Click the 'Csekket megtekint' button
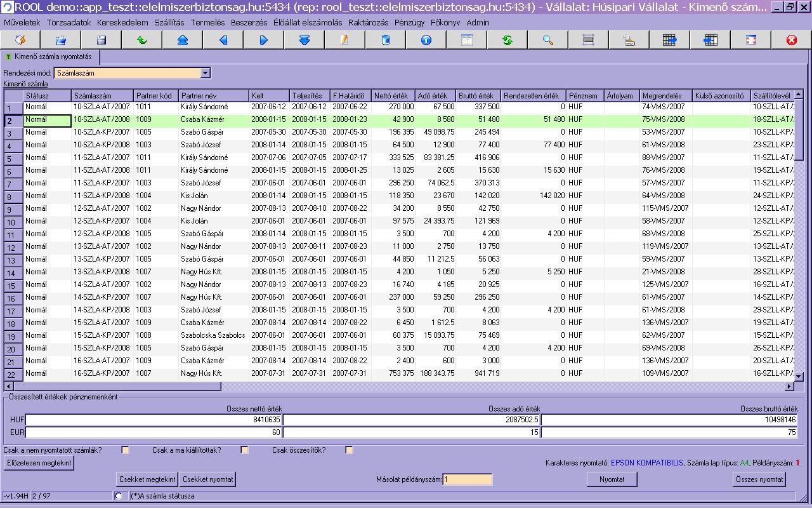The height and width of the screenshot is (508, 812). [147, 479]
